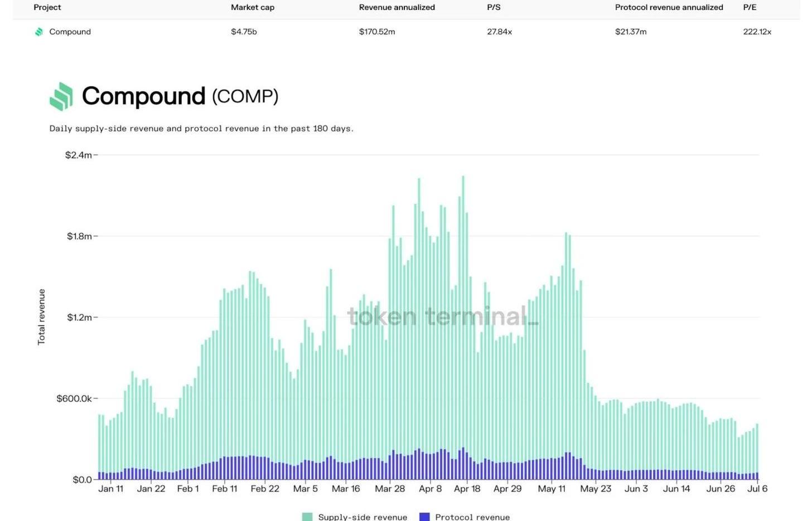Sort by the Project column header
The image size is (812, 521).
click(47, 7)
